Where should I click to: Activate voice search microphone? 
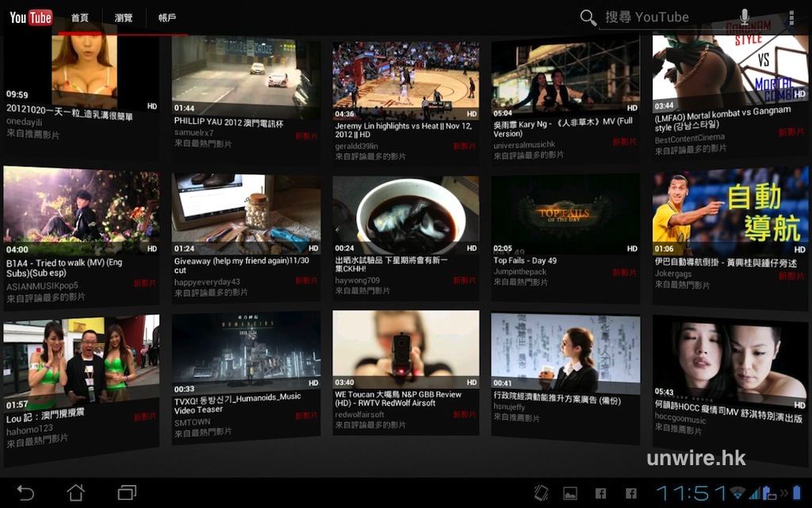[745, 17]
